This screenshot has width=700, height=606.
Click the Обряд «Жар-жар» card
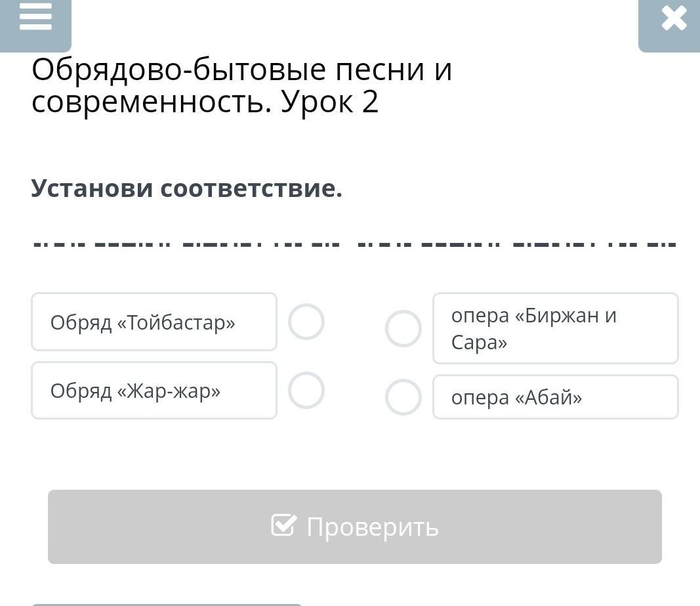coord(154,391)
